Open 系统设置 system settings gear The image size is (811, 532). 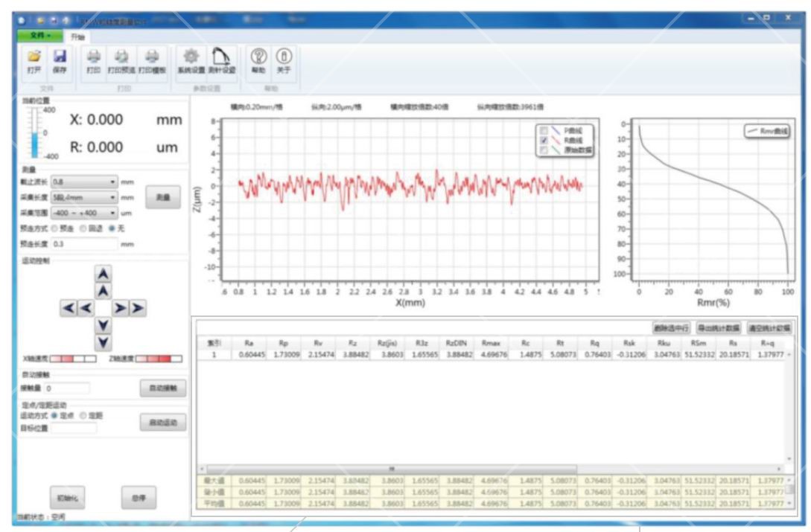pyautogui.click(x=191, y=62)
